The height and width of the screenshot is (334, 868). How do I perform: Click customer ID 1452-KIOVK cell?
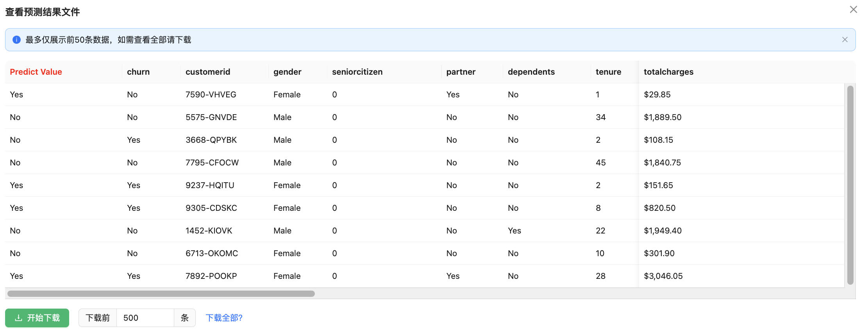(x=209, y=231)
